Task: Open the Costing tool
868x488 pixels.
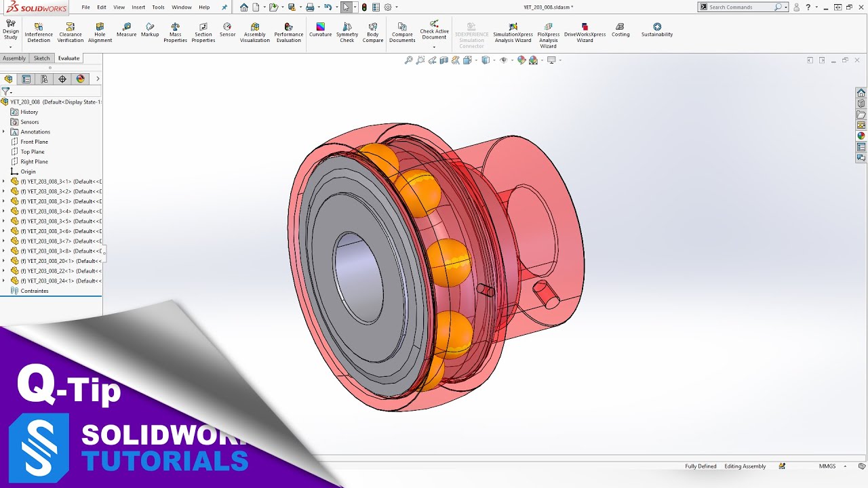Action: [x=620, y=30]
